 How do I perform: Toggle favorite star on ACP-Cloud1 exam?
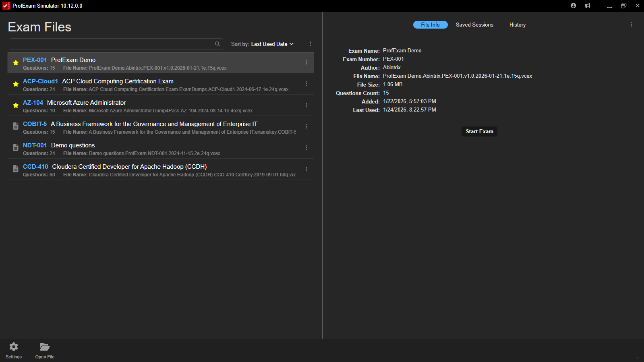pos(16,84)
